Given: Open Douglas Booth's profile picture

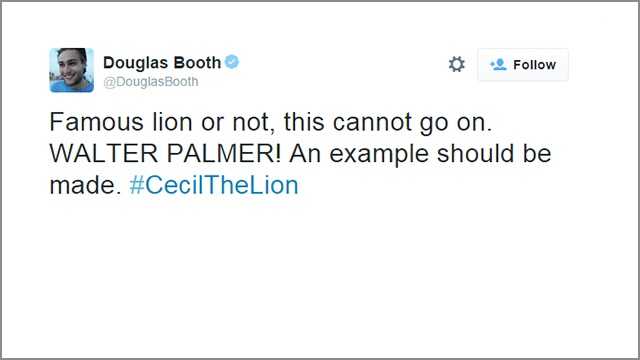Looking at the screenshot, I should [71, 70].
